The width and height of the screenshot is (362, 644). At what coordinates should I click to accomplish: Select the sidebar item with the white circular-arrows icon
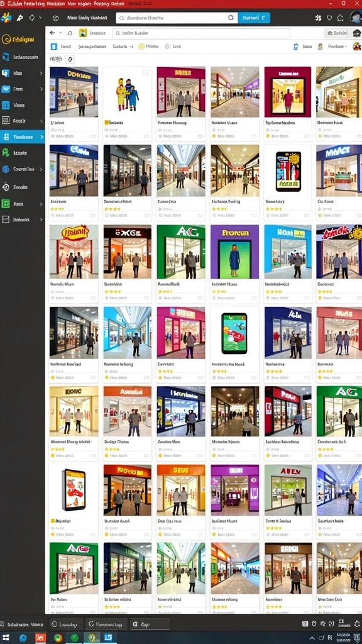[22, 187]
